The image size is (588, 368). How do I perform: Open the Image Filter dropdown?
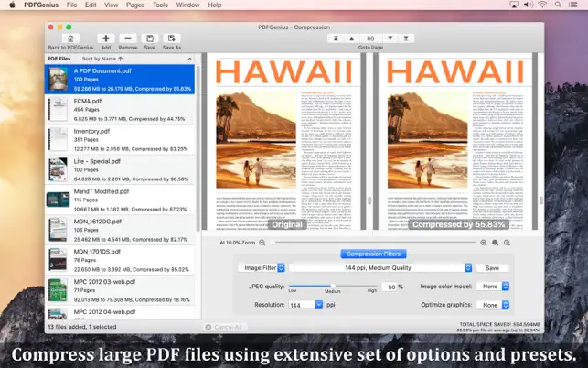click(262, 267)
